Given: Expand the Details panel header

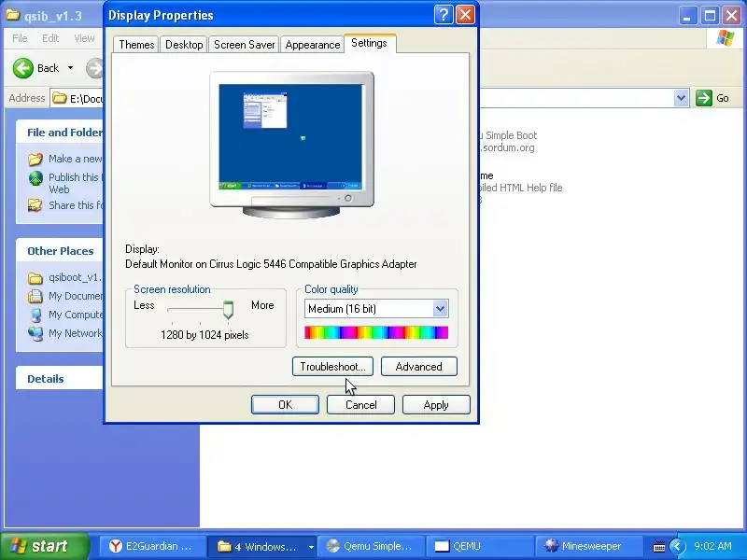Looking at the screenshot, I should 60,379.
